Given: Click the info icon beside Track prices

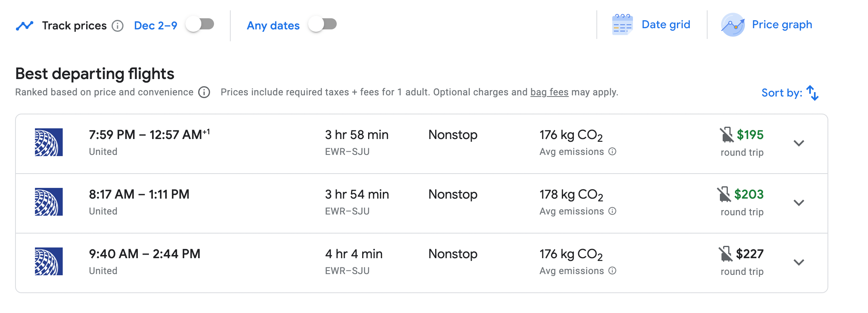Looking at the screenshot, I should 118,26.
